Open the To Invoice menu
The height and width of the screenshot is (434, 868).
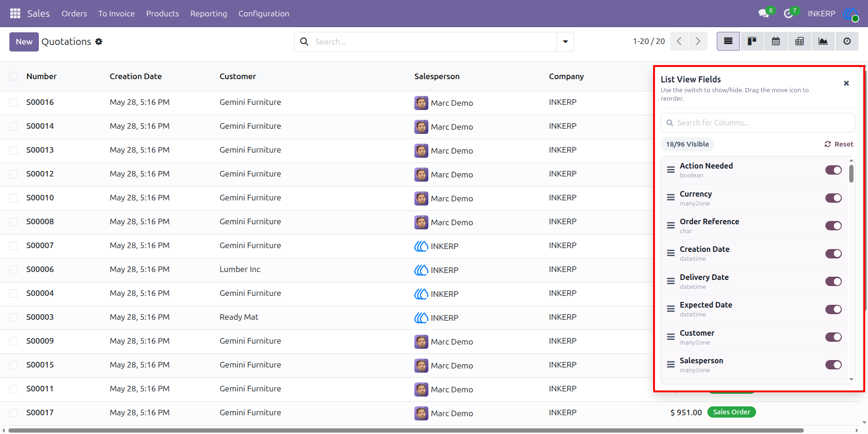[x=117, y=14]
